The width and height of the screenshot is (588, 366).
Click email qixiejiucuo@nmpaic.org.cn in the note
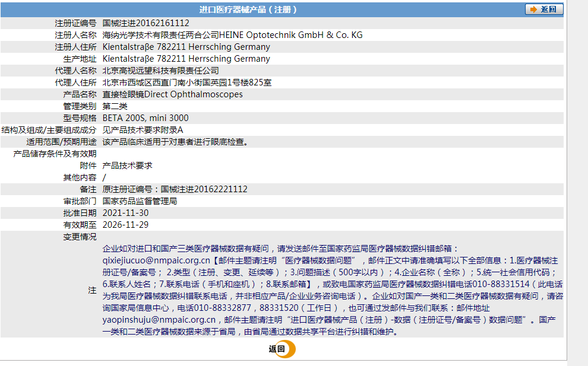[x=156, y=260]
